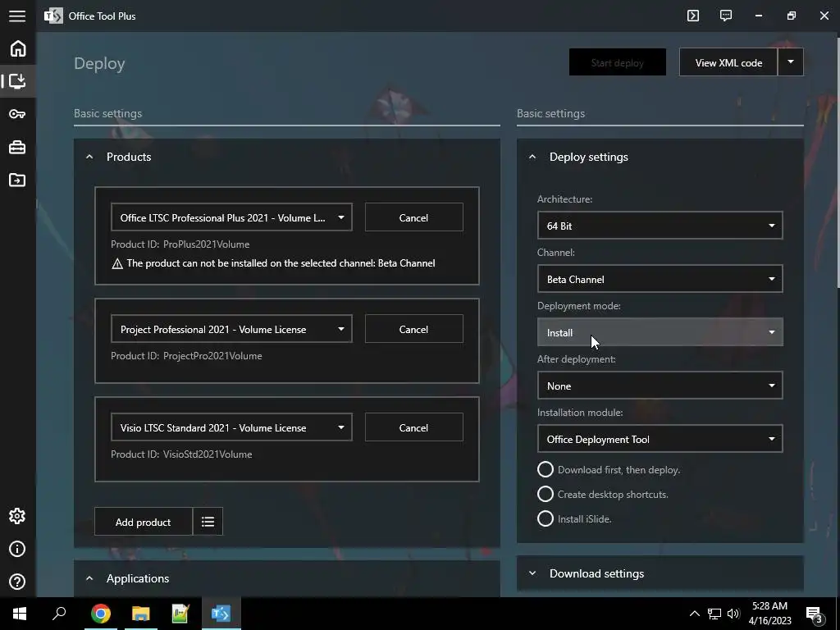Open Settings gear in sidebar
Image resolution: width=840 pixels, height=630 pixels.
pos(17,516)
